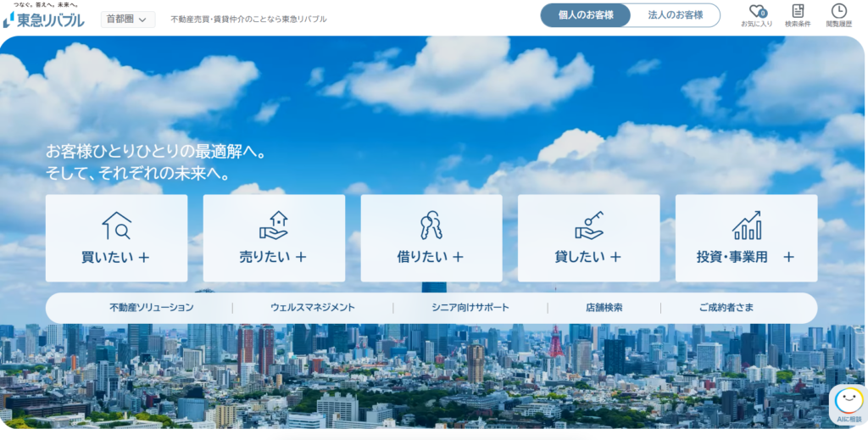Expand the 首都圏 region dropdown
Image resolution: width=868 pixels, height=440 pixels.
tap(128, 19)
